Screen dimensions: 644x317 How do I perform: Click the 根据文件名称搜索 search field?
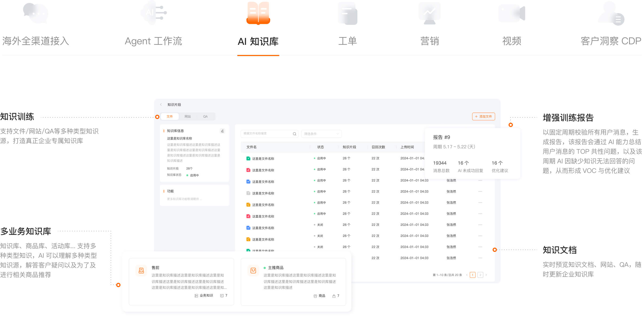pyautogui.click(x=269, y=134)
